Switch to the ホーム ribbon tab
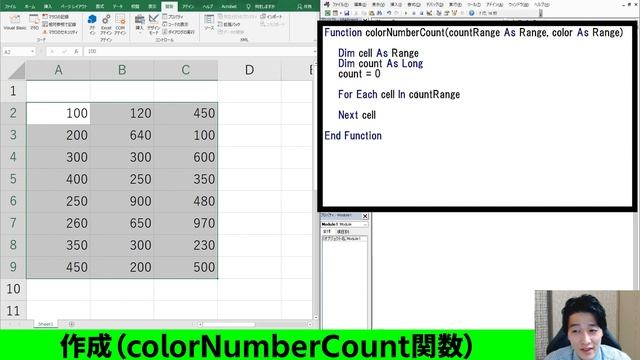Screen dimensions: 640x360 pyautogui.click(x=30, y=7)
